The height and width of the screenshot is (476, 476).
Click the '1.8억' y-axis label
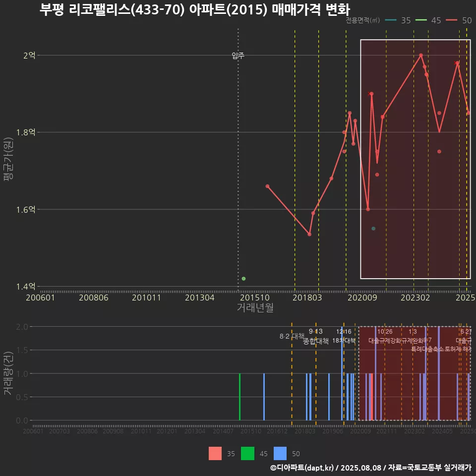pos(26,132)
